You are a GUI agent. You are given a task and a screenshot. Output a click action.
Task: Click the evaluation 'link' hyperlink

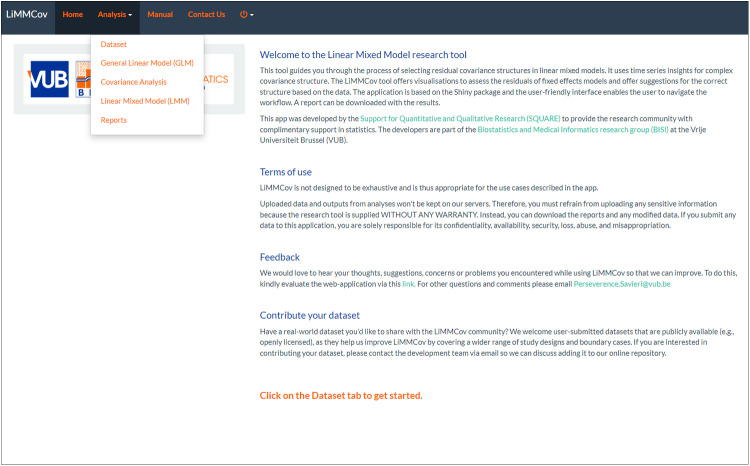point(408,284)
